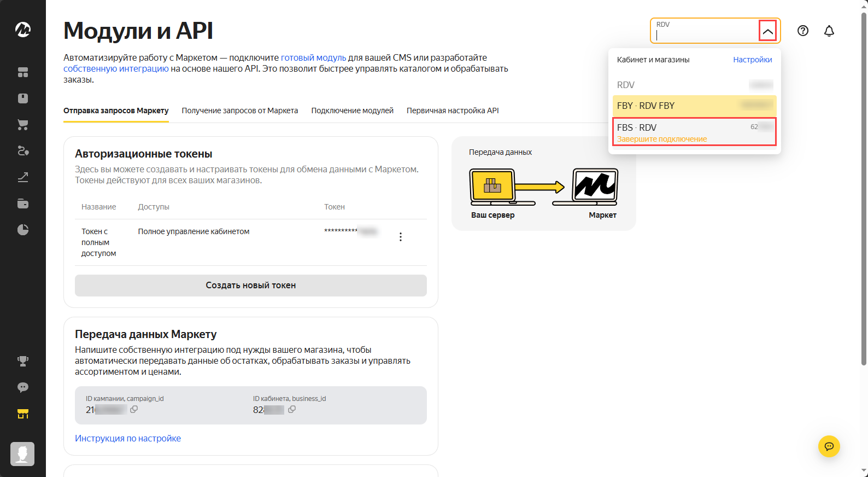This screenshot has height=477, width=868.
Task: Switch to the Получение запросов от Маркета tab
Action: 240,110
